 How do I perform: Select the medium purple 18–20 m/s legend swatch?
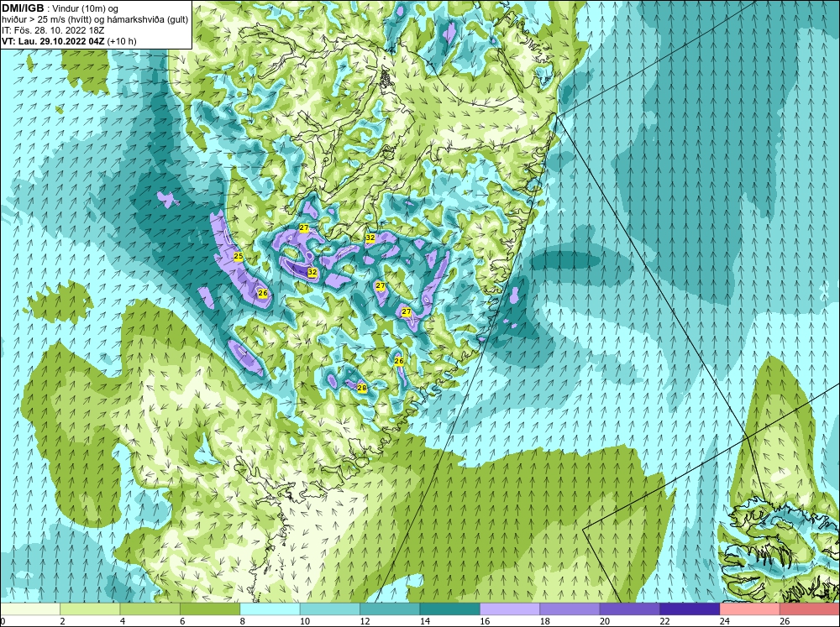(570, 609)
